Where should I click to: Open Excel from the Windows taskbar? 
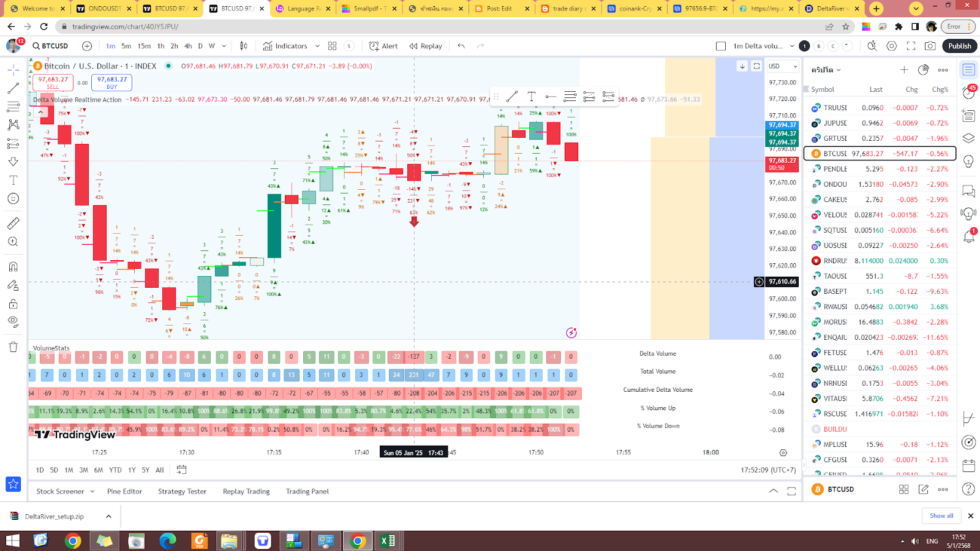click(388, 541)
